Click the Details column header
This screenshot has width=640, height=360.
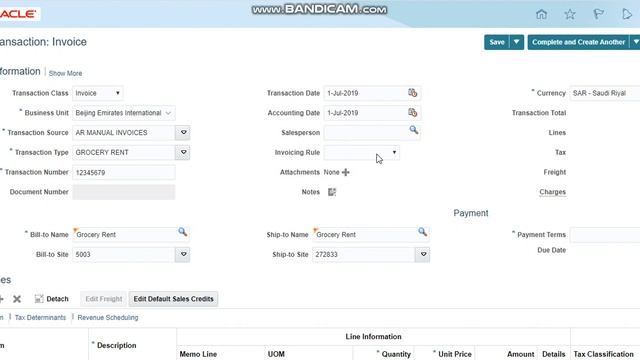pyautogui.click(x=553, y=354)
